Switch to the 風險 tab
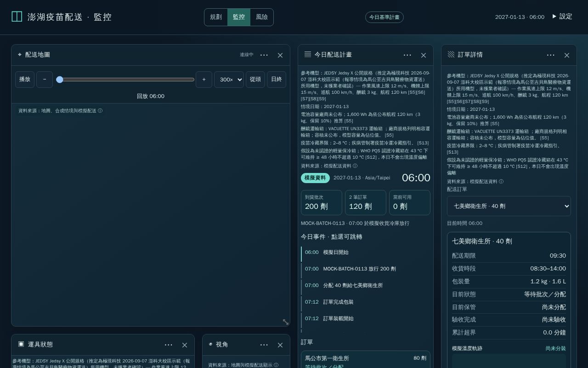 point(262,17)
